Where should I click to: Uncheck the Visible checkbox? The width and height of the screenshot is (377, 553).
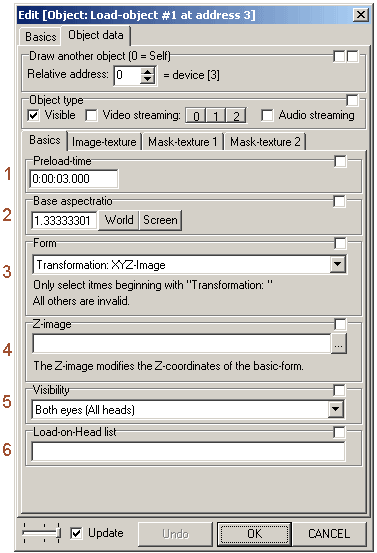coord(33,115)
